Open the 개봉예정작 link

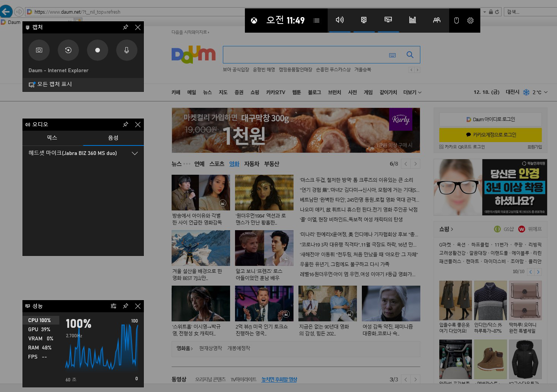pyautogui.click(x=238, y=348)
